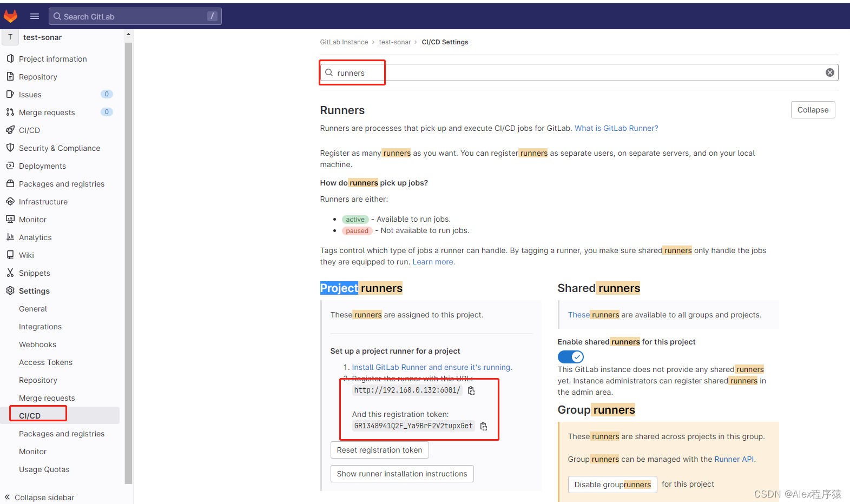The height and width of the screenshot is (504, 850).
Task: Open Install GitLab Runner link
Action: (432, 367)
